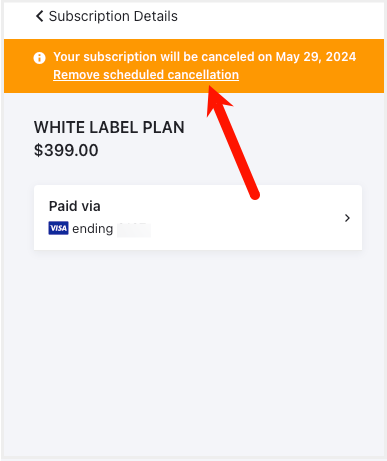Click the VISA card logo
This screenshot has width=387, height=461.
tap(58, 228)
